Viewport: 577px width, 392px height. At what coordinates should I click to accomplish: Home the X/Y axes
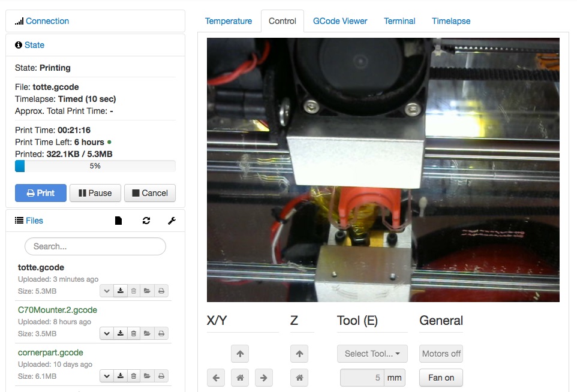pyautogui.click(x=240, y=378)
